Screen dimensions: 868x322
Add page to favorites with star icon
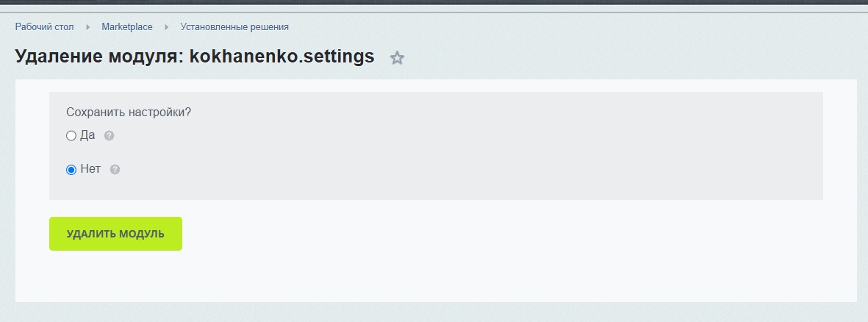[x=397, y=58]
